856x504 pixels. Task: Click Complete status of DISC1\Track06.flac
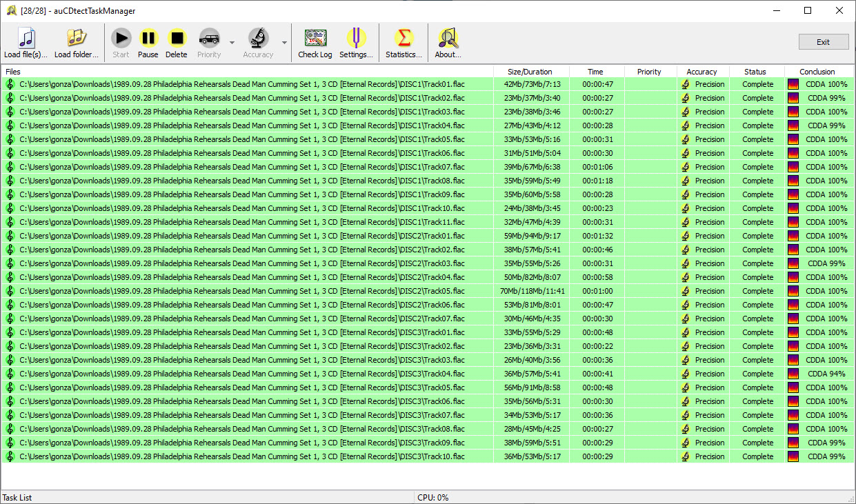(757, 153)
